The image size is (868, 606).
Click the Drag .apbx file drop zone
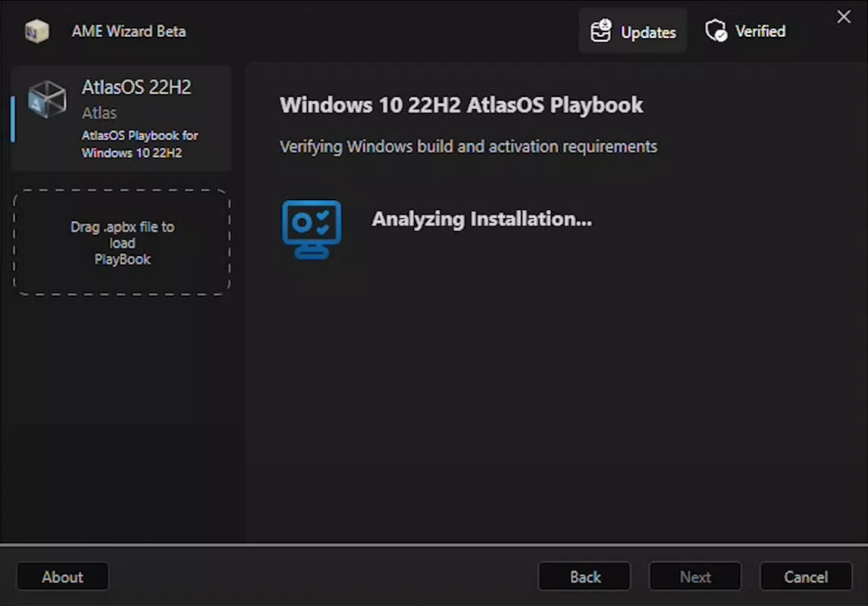tap(122, 242)
